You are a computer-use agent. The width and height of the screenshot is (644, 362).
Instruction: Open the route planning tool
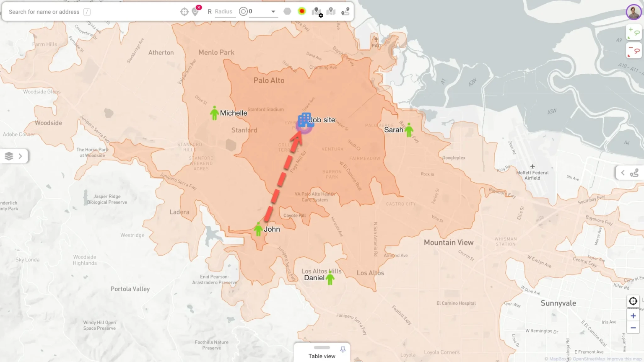pos(345,11)
